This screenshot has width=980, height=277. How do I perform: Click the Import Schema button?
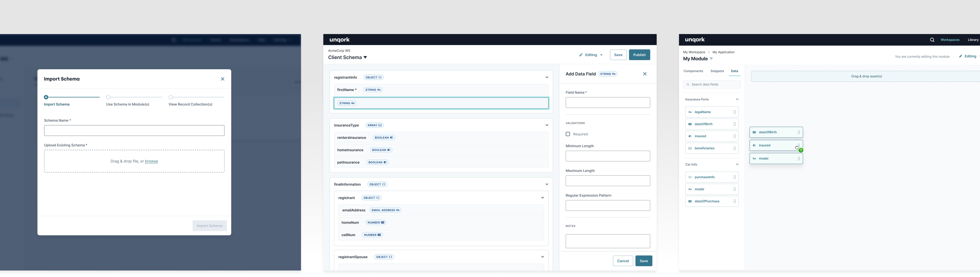pos(210,226)
